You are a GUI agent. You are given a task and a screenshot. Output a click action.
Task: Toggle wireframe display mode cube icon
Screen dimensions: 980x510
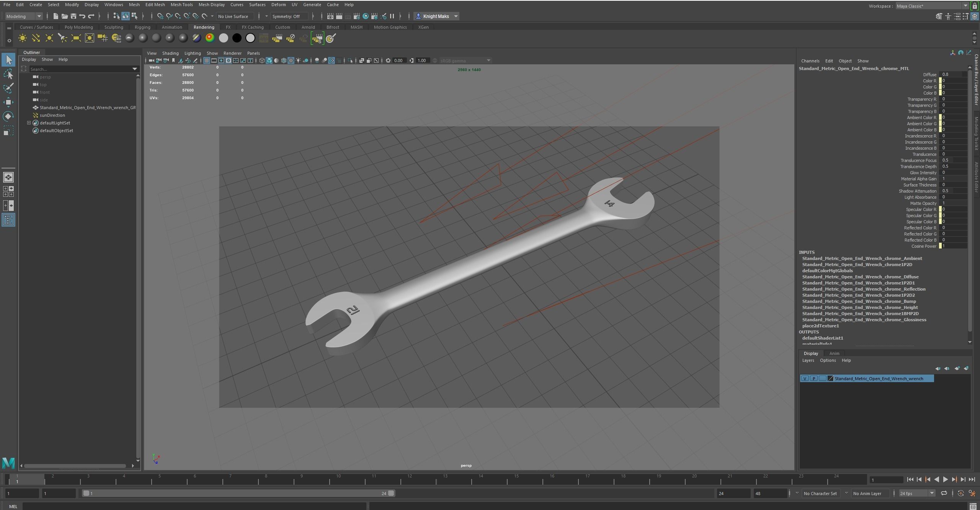[x=262, y=60]
